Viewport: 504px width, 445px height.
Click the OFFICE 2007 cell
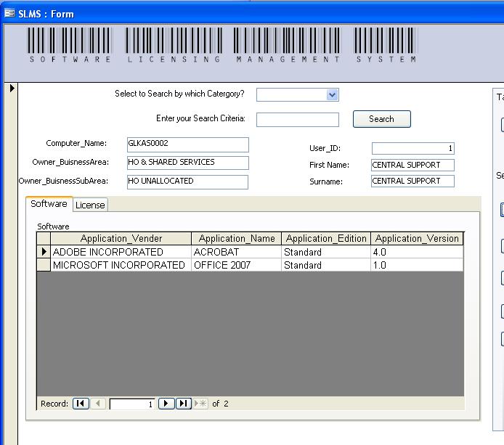236,265
